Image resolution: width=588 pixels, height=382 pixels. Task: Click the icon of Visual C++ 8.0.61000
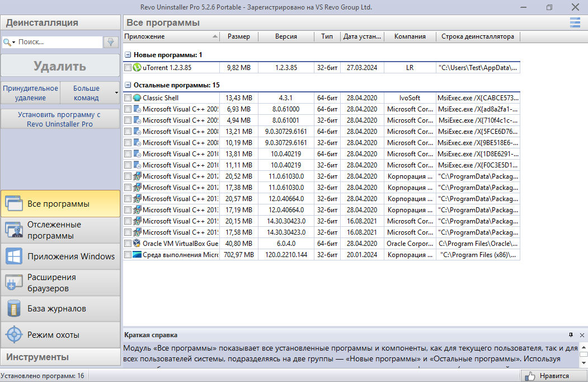point(137,109)
